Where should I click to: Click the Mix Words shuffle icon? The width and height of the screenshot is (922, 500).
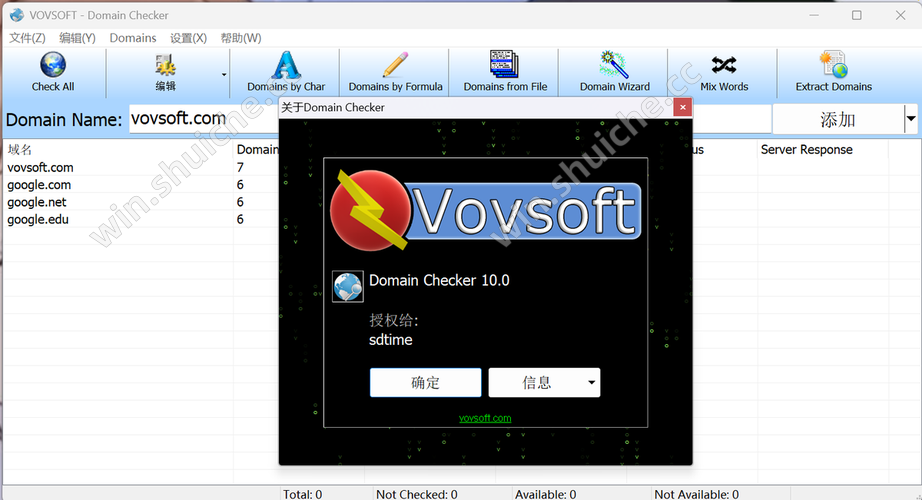coord(724,66)
